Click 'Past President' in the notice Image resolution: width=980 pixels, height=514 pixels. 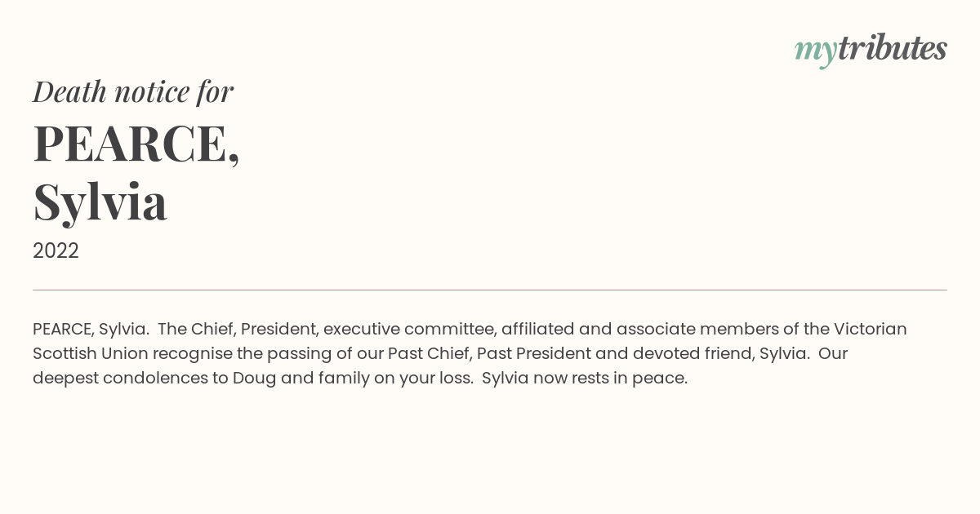pos(533,353)
